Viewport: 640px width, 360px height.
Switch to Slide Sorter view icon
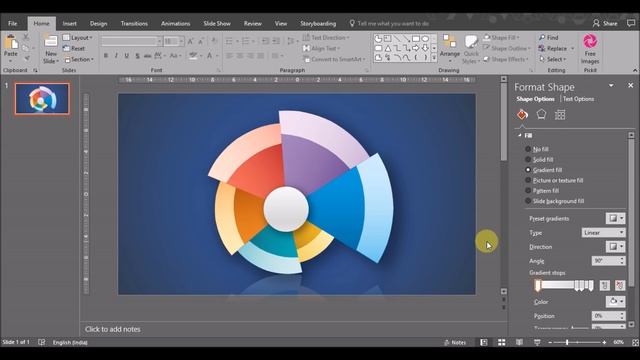pos(502,342)
